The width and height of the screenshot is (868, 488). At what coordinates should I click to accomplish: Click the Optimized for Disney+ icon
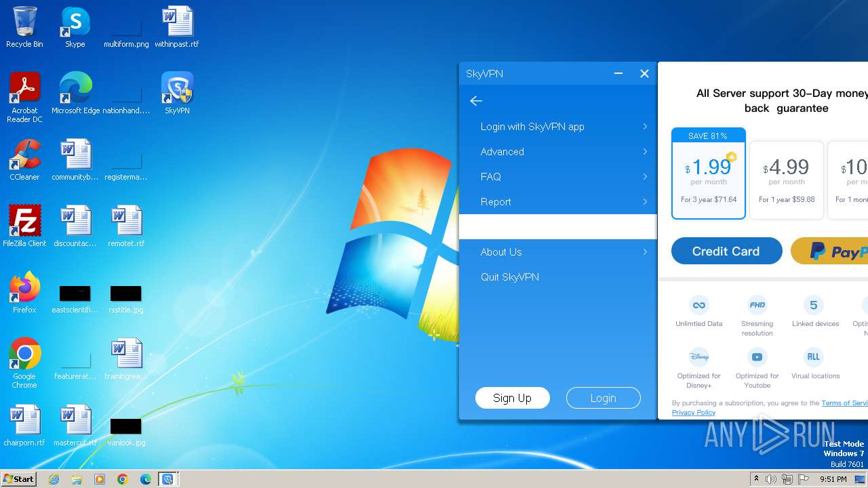pos(698,357)
